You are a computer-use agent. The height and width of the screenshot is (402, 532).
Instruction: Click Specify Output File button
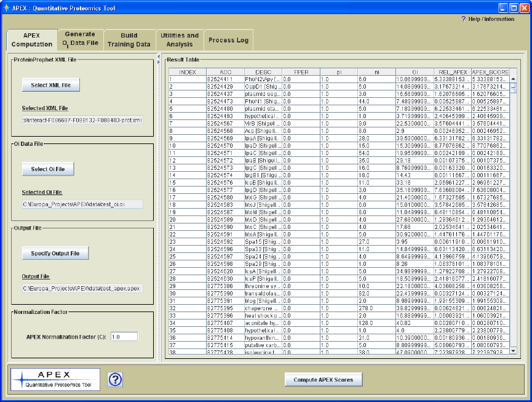pyautogui.click(x=55, y=253)
